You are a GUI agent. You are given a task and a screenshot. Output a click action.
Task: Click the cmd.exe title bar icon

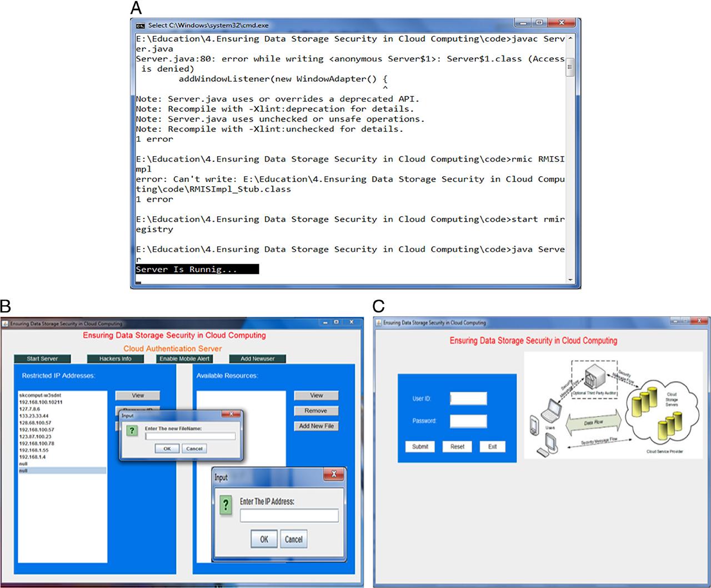141,25
